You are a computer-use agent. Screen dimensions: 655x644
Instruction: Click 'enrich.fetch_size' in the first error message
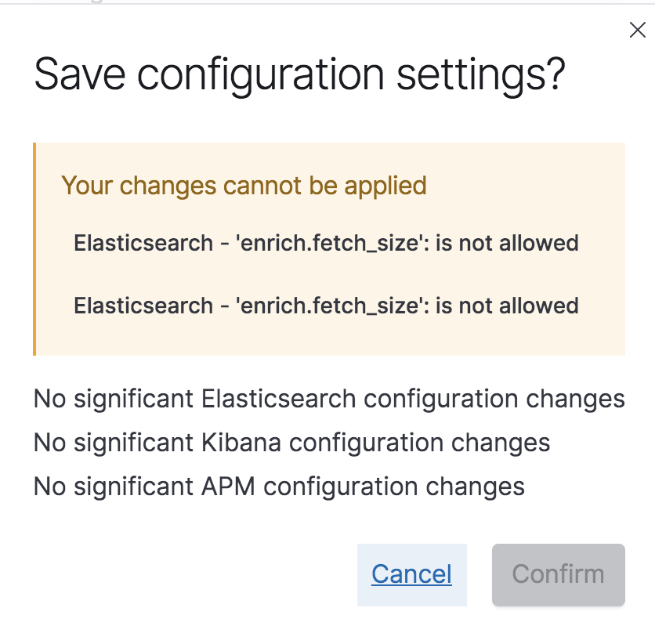click(327, 243)
